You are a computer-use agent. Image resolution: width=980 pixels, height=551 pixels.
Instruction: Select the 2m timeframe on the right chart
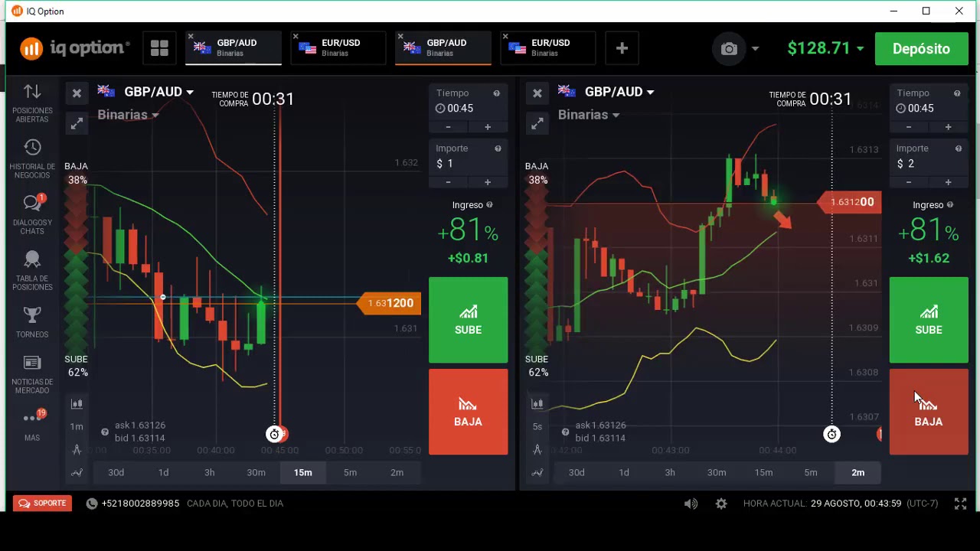[x=858, y=473]
